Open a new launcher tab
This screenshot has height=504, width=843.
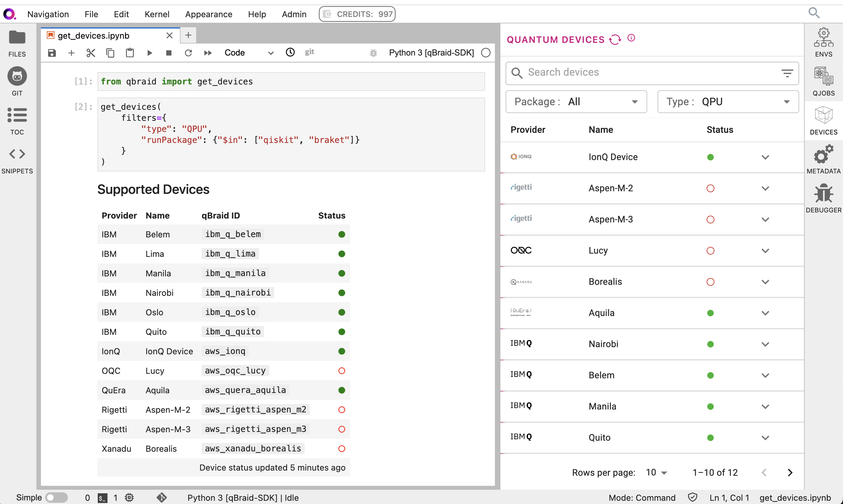coord(188,35)
